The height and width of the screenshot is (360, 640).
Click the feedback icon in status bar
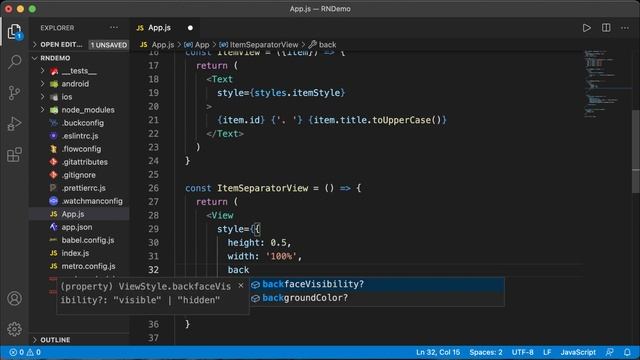(610, 352)
